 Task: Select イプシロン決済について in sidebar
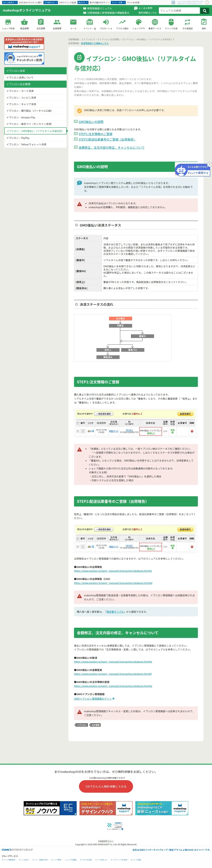point(36,77)
